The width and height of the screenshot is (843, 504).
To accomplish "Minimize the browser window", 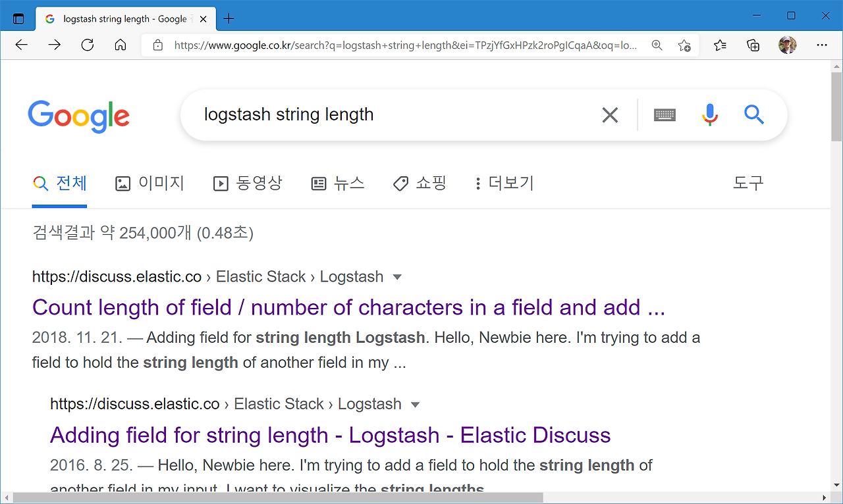I will click(x=758, y=16).
